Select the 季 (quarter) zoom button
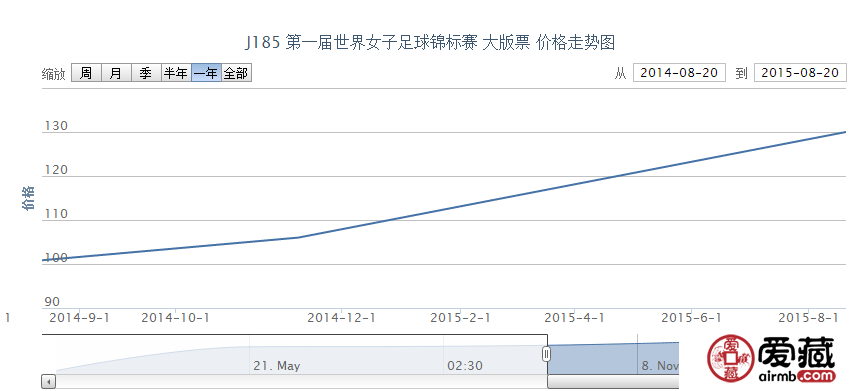 (145, 73)
